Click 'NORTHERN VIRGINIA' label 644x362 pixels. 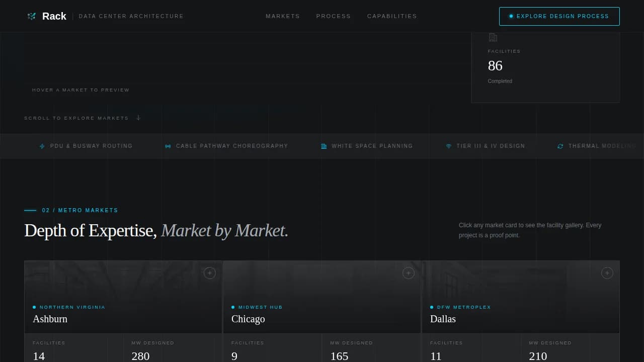72,307
